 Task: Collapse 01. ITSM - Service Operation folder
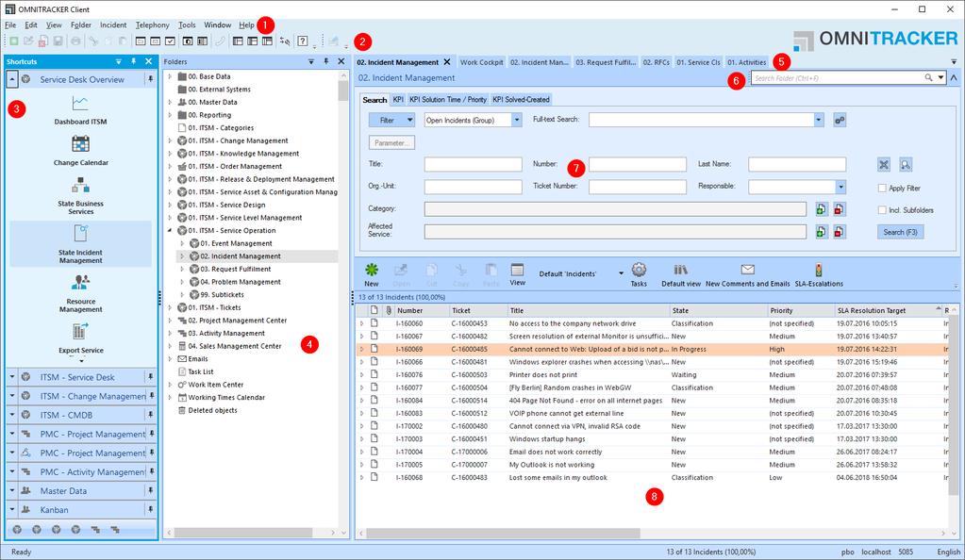170,231
